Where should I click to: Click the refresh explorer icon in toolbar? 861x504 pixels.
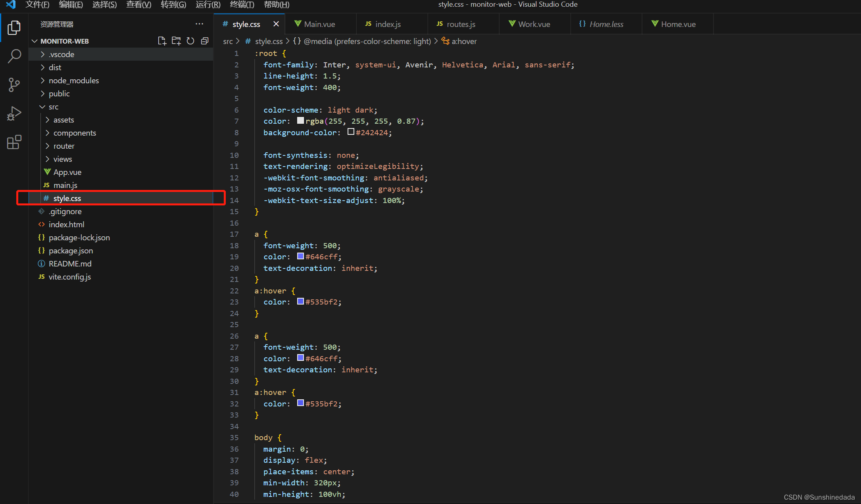pyautogui.click(x=190, y=40)
